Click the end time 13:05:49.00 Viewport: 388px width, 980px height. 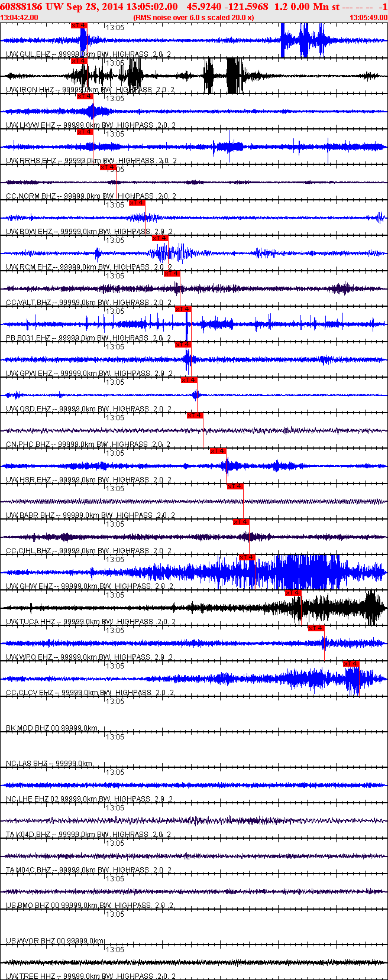[x=368, y=18]
